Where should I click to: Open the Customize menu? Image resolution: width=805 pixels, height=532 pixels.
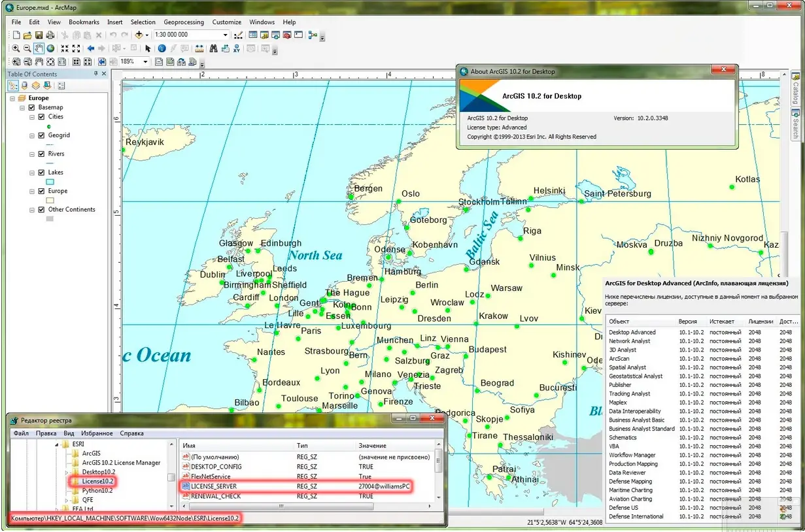point(226,22)
